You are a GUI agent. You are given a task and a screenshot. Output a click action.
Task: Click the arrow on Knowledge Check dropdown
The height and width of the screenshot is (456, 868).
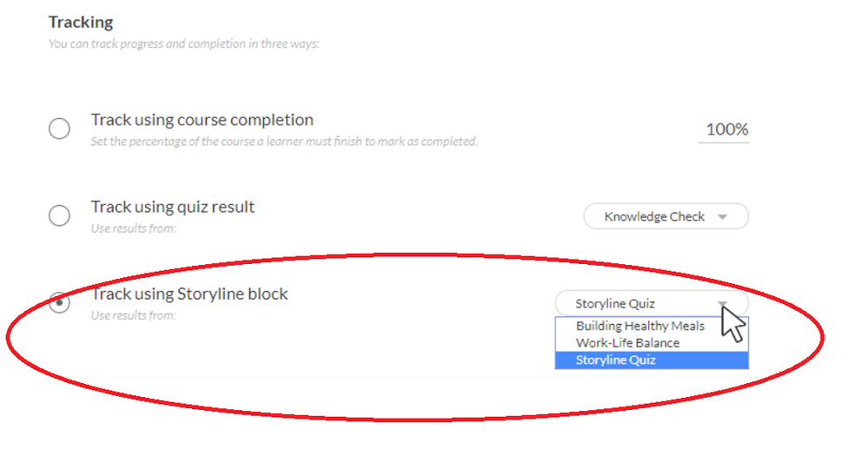point(722,217)
